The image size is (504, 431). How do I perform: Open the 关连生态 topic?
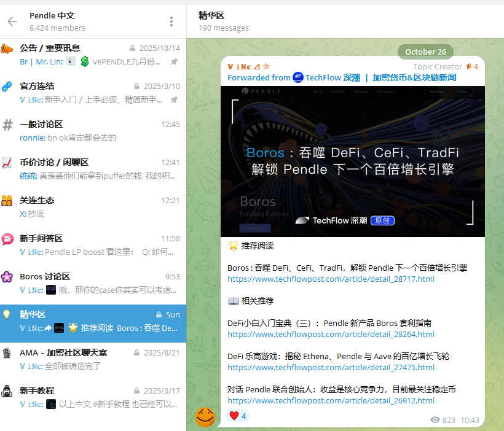pos(92,207)
